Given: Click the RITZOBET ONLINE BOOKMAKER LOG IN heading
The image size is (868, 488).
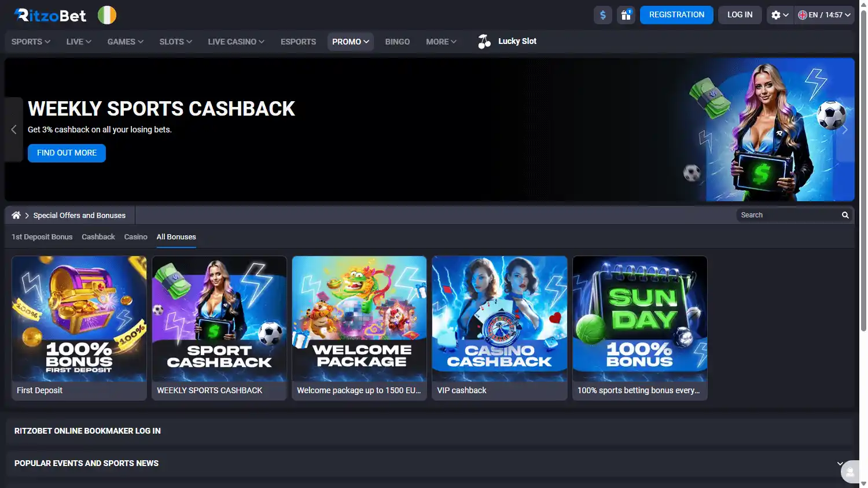Looking at the screenshot, I should [87, 431].
